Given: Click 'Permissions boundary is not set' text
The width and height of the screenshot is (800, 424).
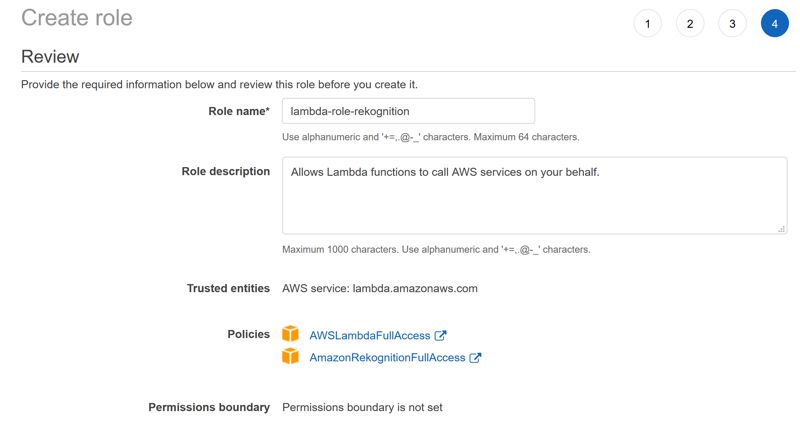Looking at the screenshot, I should [362, 407].
